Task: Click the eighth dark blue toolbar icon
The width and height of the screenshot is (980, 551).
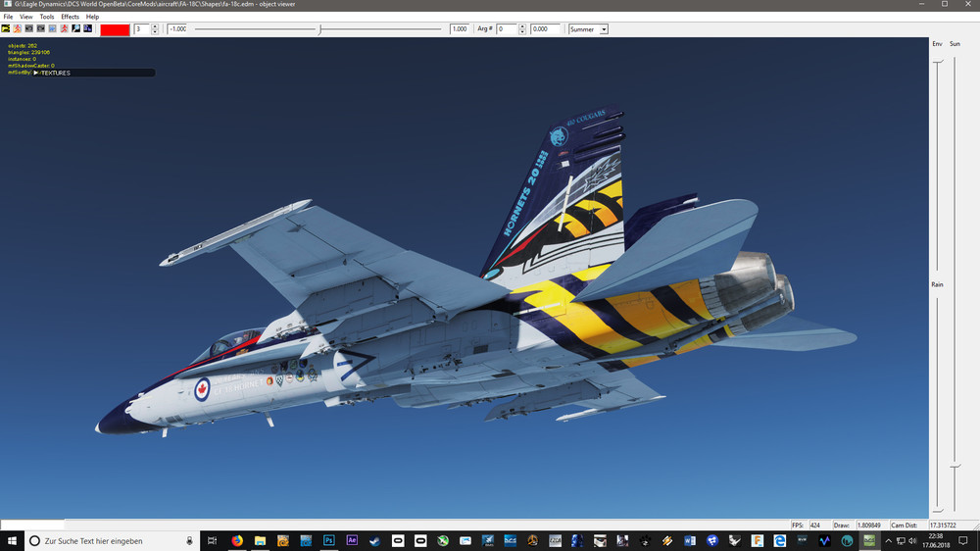Action: pos(88,28)
